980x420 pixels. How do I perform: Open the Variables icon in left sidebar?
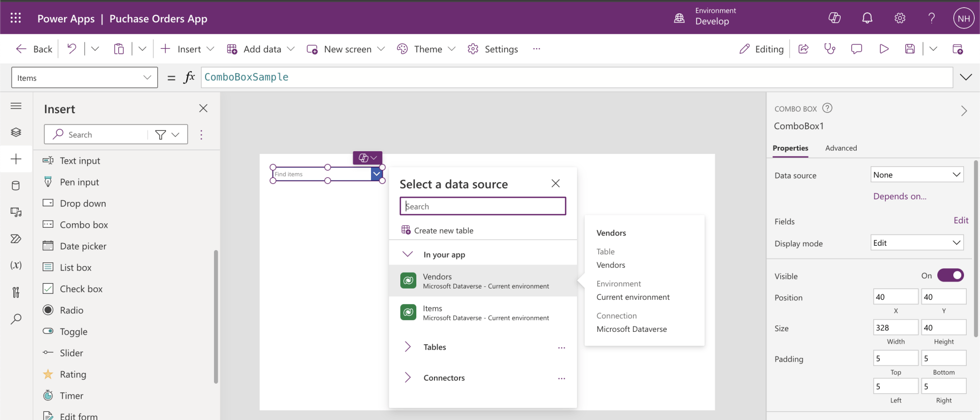pyautogui.click(x=16, y=265)
